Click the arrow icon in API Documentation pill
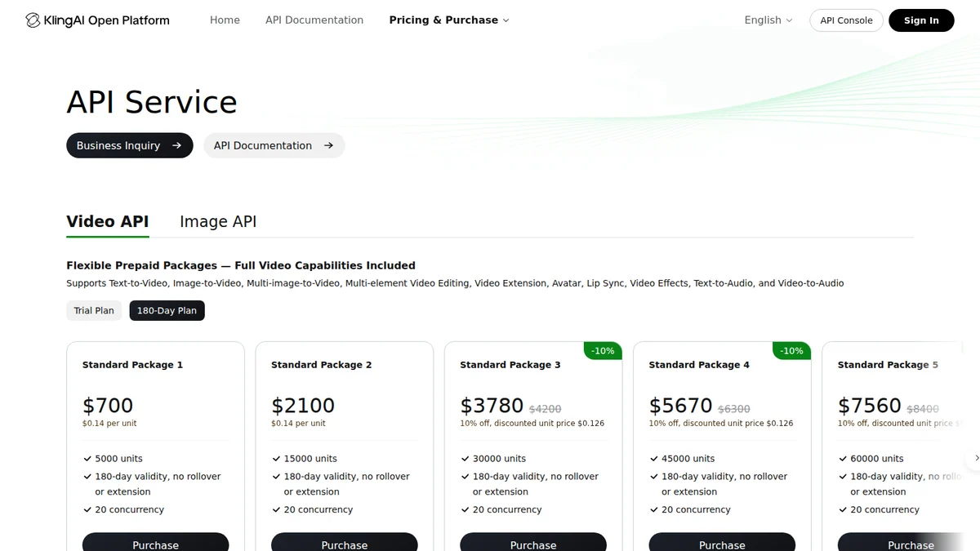Image resolution: width=980 pixels, height=551 pixels. [x=328, y=145]
